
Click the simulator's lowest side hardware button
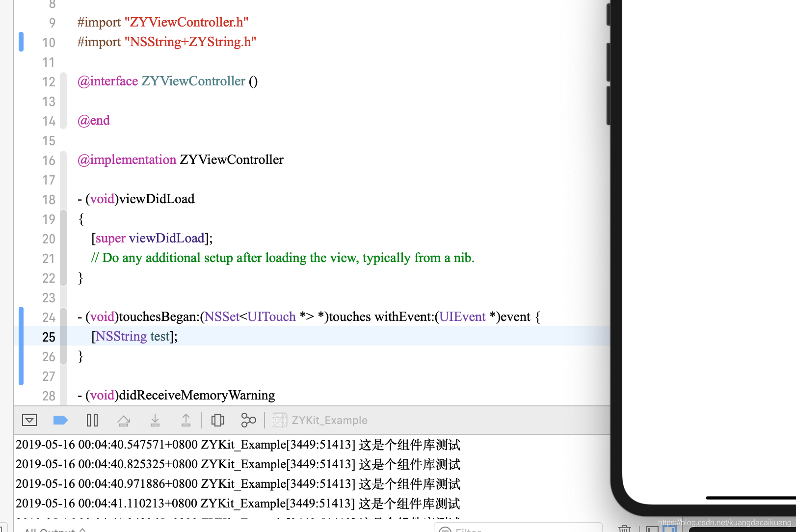click(x=609, y=106)
